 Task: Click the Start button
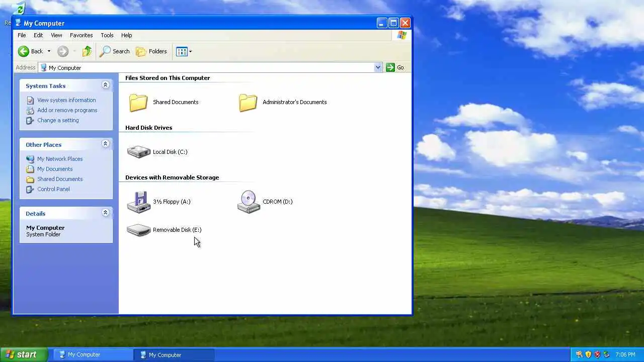[24, 354]
